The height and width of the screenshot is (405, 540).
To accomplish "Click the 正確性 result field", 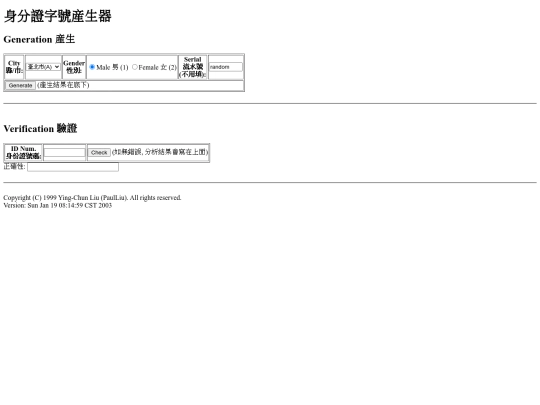I will [73, 167].
